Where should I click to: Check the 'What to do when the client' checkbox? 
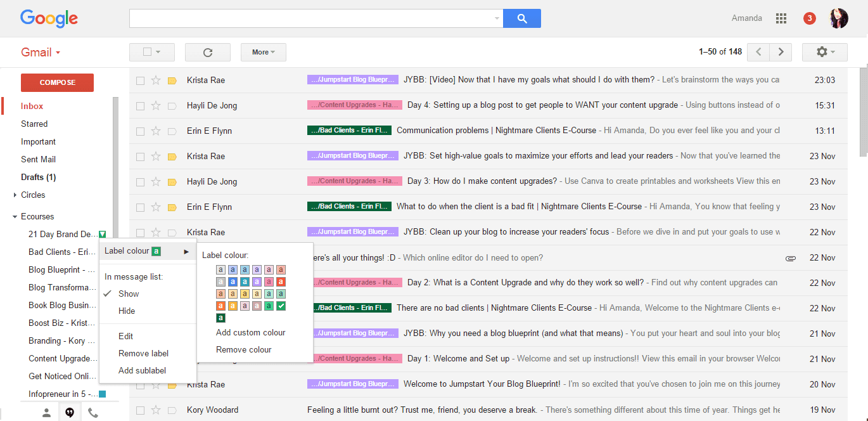pyautogui.click(x=140, y=207)
